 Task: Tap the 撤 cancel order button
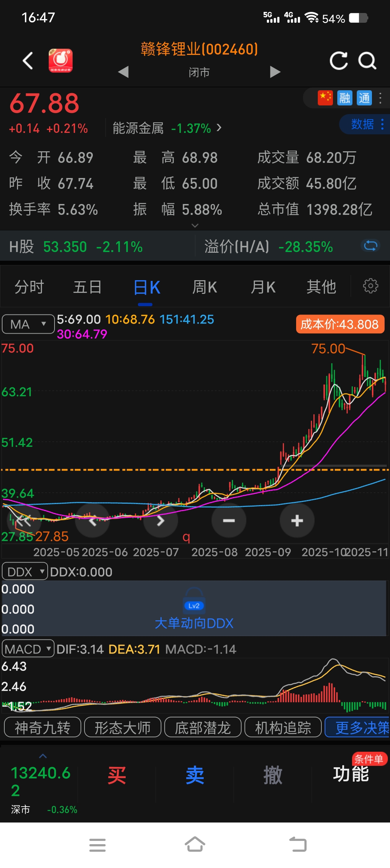click(273, 776)
